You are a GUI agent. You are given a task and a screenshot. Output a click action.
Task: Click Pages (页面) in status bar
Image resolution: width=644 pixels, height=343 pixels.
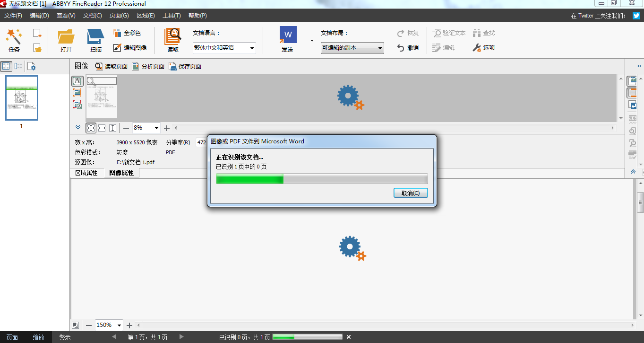point(12,337)
